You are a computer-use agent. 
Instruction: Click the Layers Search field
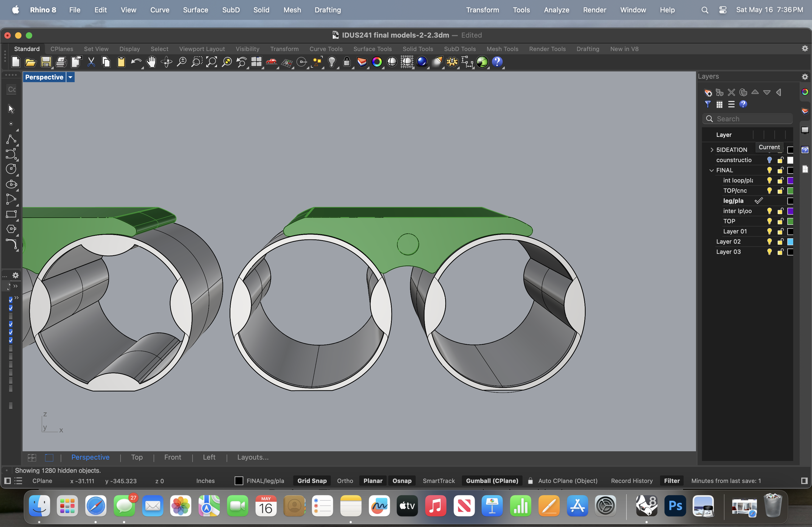[x=747, y=119]
